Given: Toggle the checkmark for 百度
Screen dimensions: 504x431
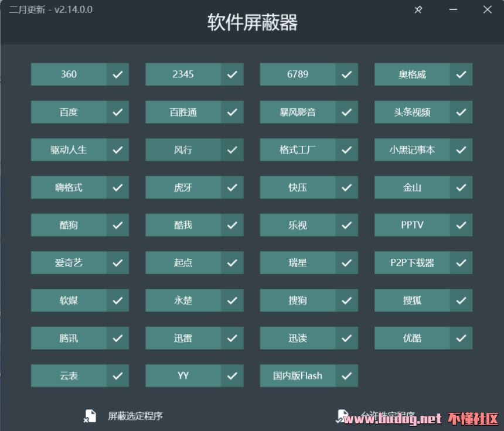Looking at the screenshot, I should 118,112.
